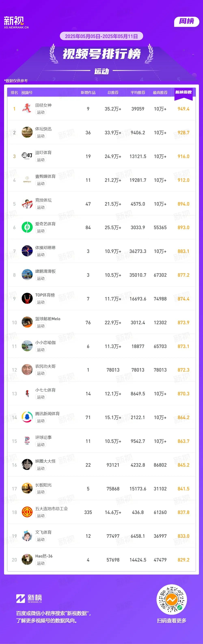Open the 评球论事 P logo avatar
Viewport: 203px width, 644px height.
[x=27, y=441]
